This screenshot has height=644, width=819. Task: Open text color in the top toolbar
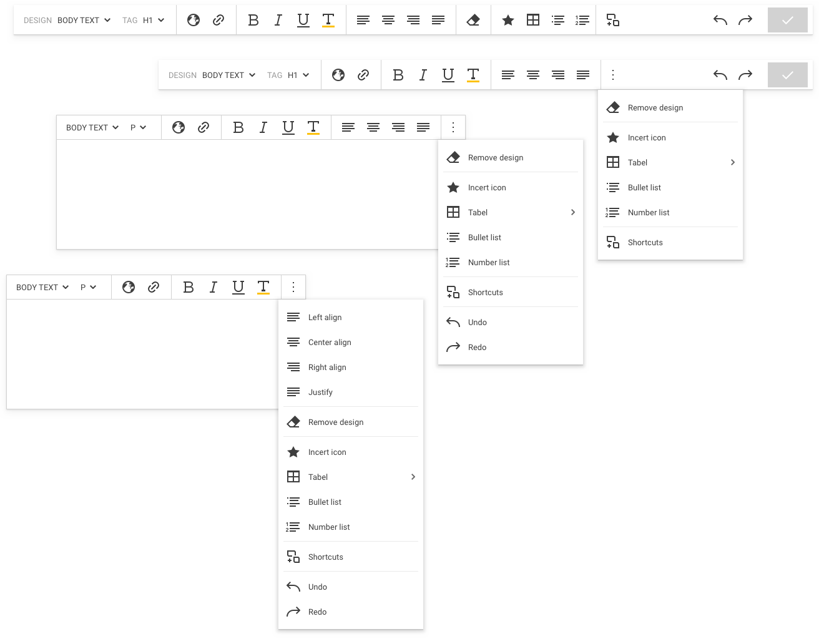pyautogui.click(x=328, y=20)
